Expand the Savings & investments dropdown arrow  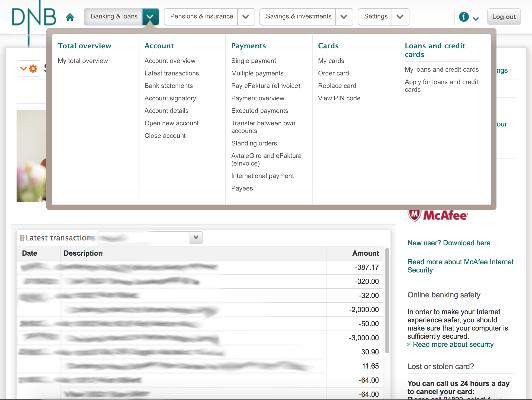click(x=344, y=17)
